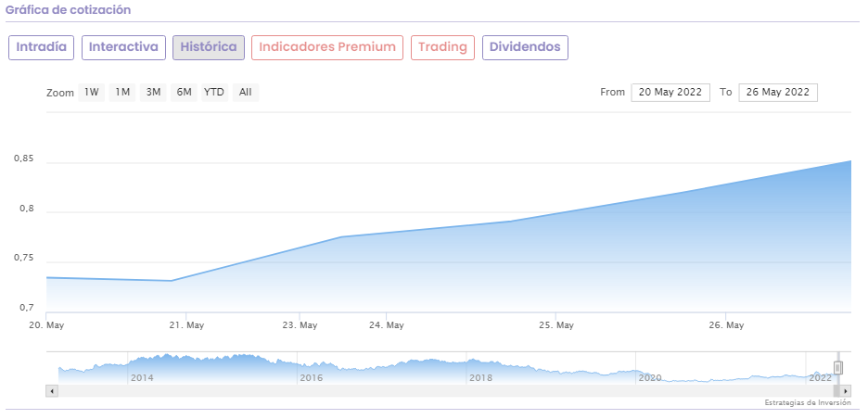Show the Dividendos view
The image size is (868, 419).
[x=525, y=47]
